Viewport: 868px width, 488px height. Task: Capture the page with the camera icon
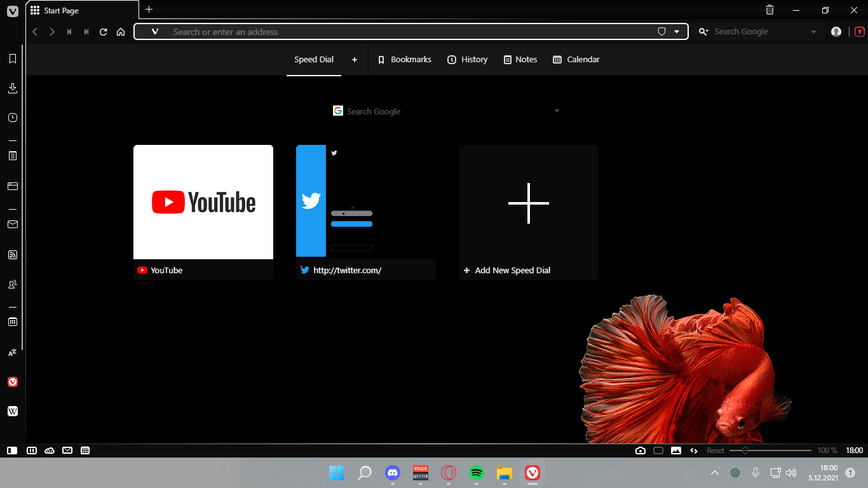pyautogui.click(x=641, y=451)
